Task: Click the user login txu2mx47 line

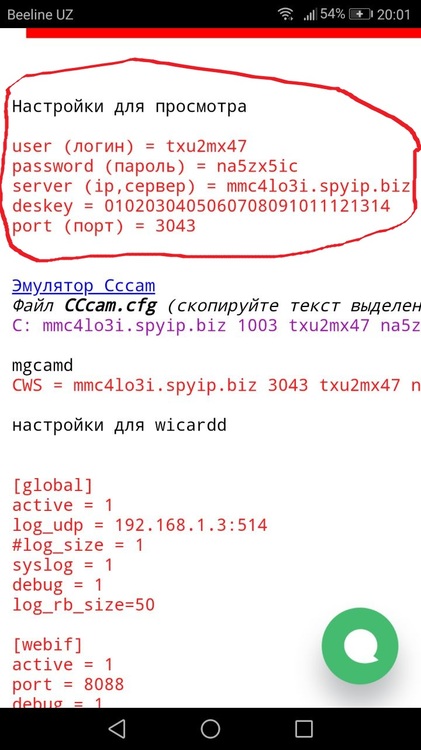Action: point(129,146)
